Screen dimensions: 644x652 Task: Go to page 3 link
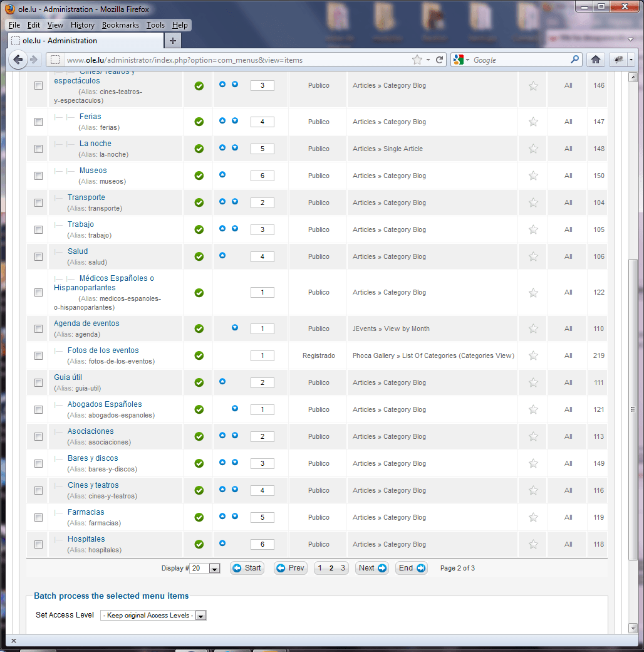(343, 568)
